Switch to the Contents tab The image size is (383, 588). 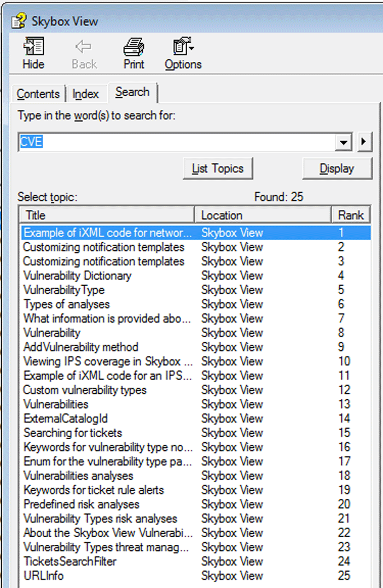pos(38,94)
